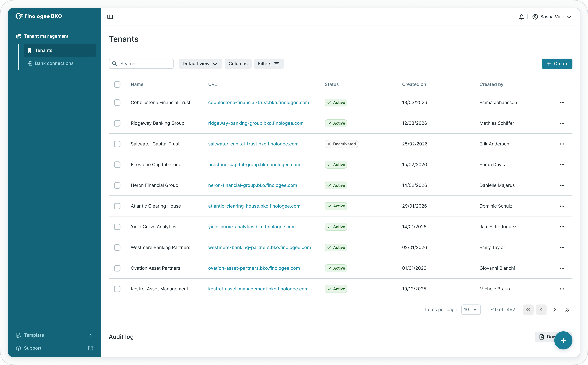Open the cobblestone-financial-trust.bko.finologee.com link
Viewport: 588px width, 365px height.
(x=258, y=103)
